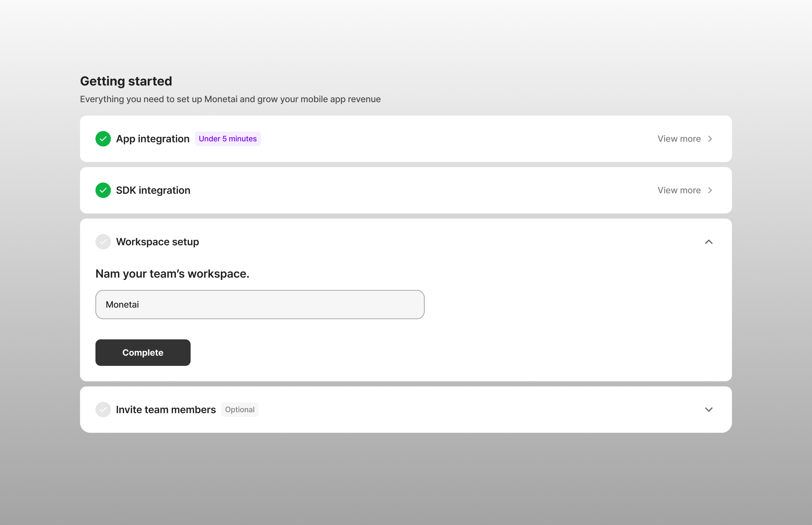Image resolution: width=812 pixels, height=525 pixels.
Task: Click the Under 5 minutes badge
Action: pos(227,139)
